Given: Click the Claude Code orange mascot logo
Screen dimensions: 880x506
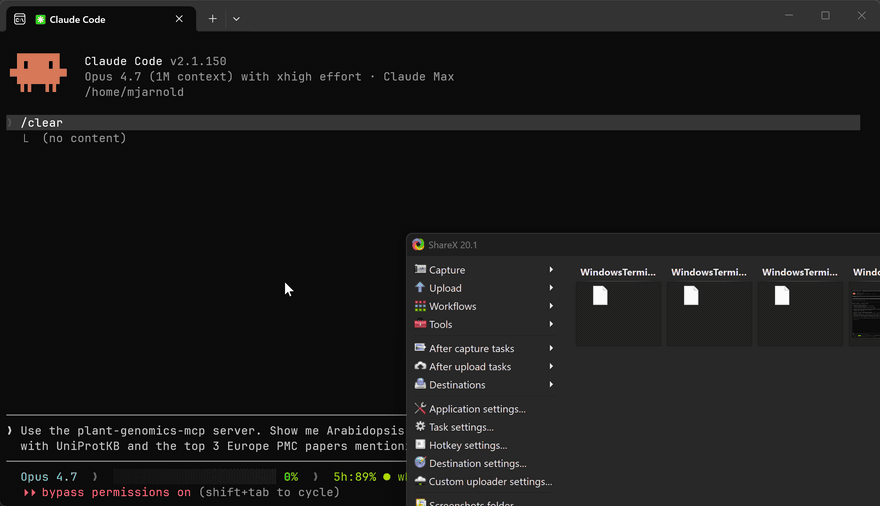Looking at the screenshot, I should click(x=38, y=72).
